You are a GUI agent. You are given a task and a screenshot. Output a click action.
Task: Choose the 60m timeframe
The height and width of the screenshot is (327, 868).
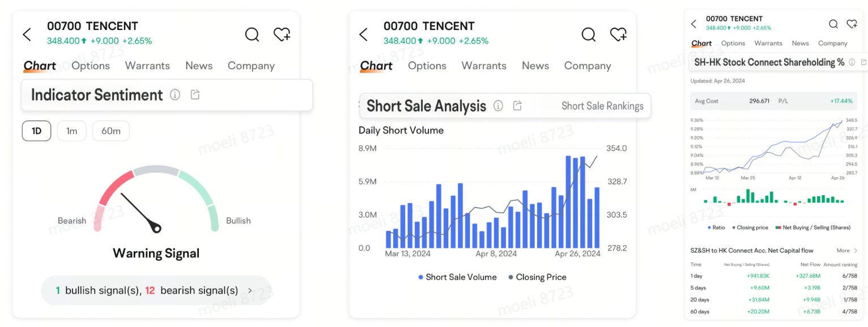(111, 131)
